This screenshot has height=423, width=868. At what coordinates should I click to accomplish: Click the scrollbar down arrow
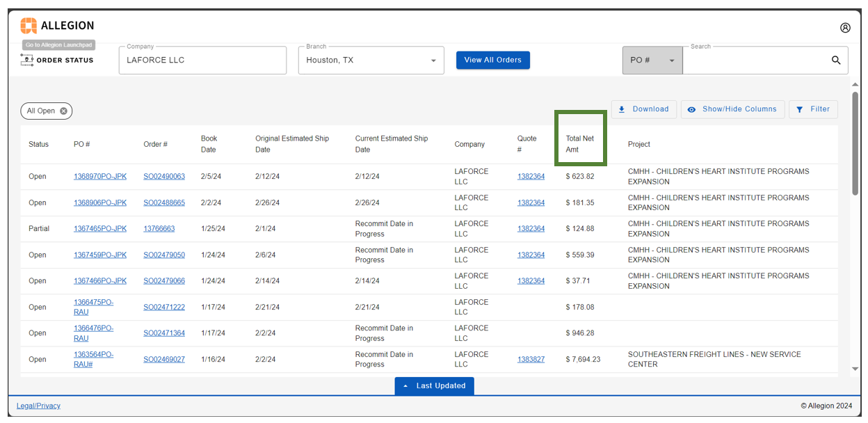(x=855, y=369)
